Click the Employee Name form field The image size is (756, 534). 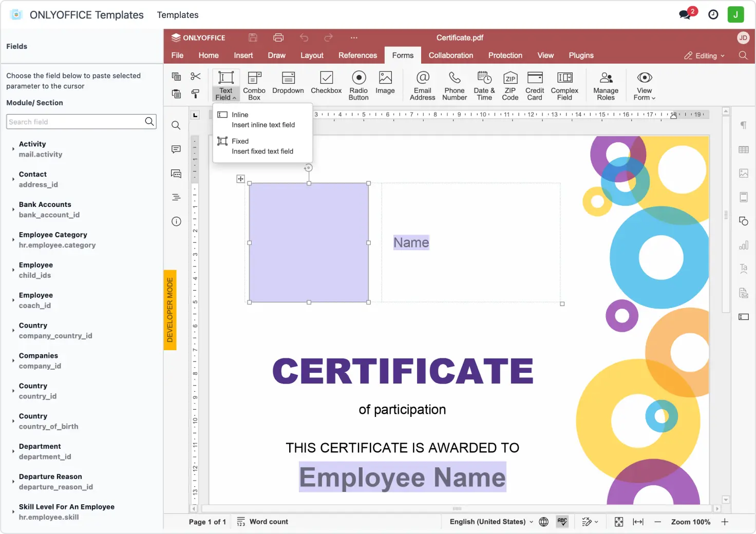(403, 477)
